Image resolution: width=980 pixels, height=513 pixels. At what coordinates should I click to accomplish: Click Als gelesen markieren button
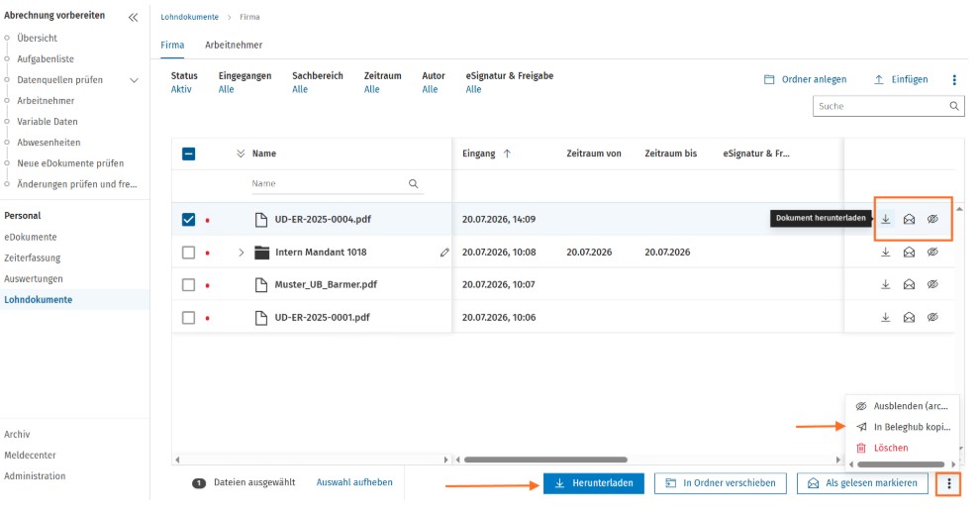862,483
